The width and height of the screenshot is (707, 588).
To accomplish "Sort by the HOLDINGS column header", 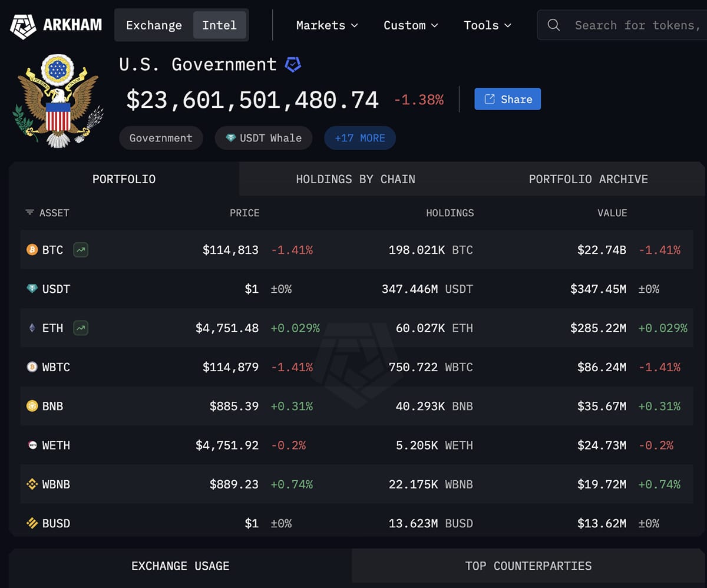I will coord(450,213).
